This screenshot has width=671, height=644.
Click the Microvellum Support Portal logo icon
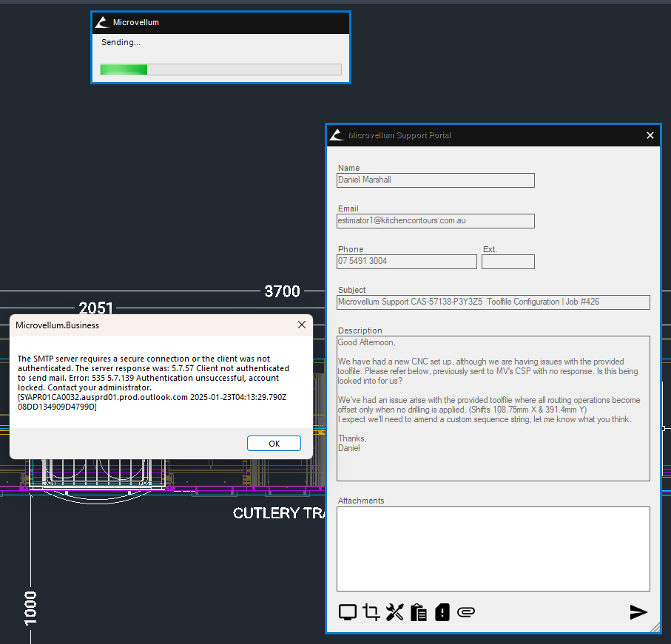pyautogui.click(x=337, y=135)
